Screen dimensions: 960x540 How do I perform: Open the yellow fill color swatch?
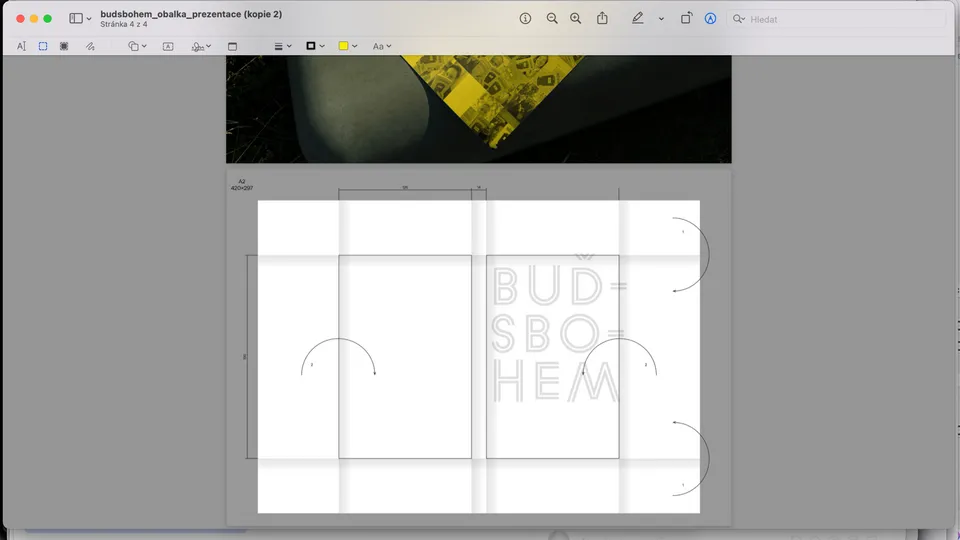pos(347,46)
